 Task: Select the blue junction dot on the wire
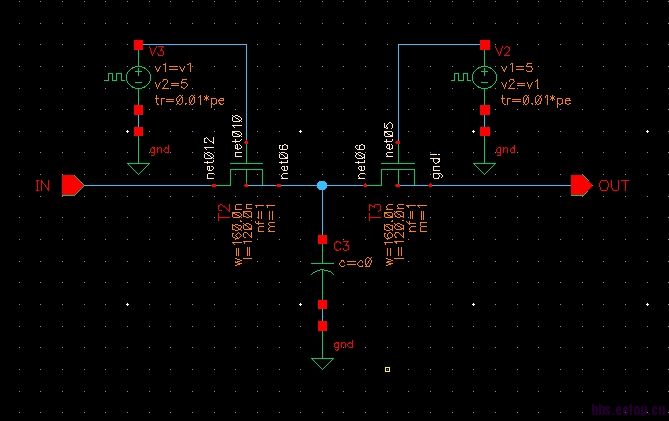pyautogui.click(x=322, y=186)
